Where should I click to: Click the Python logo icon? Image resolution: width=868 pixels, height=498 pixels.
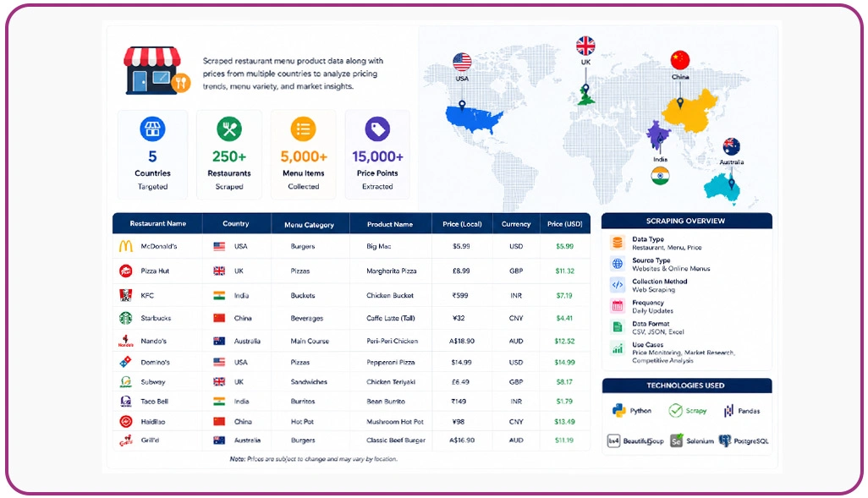tap(619, 411)
